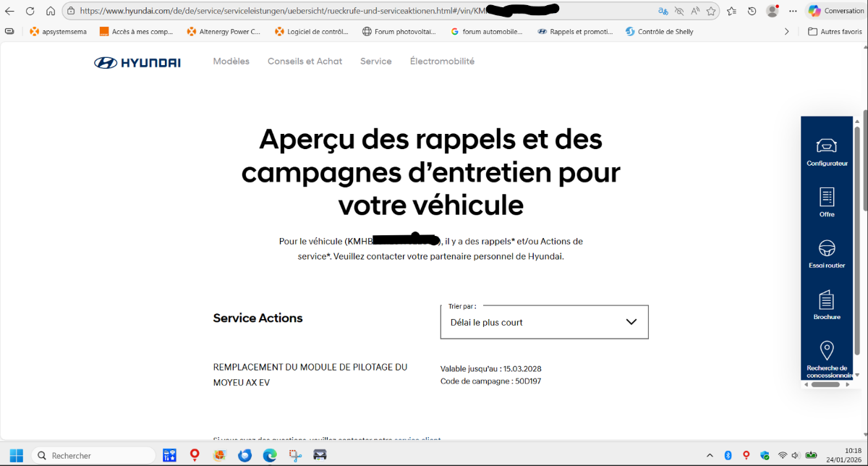Click the sidebar horizontal scrollbar
The width and height of the screenshot is (868, 466).
(x=825, y=384)
